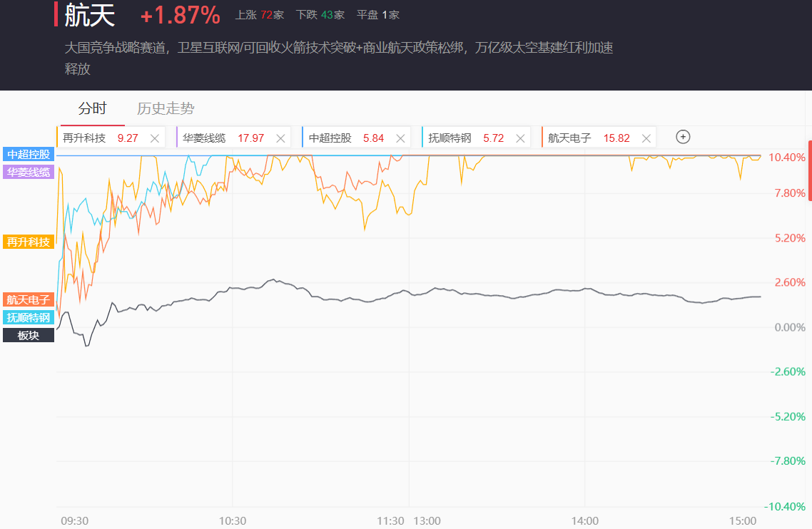Click the 再升科技 9.27 chip name
This screenshot has height=529, width=812.
point(84,138)
